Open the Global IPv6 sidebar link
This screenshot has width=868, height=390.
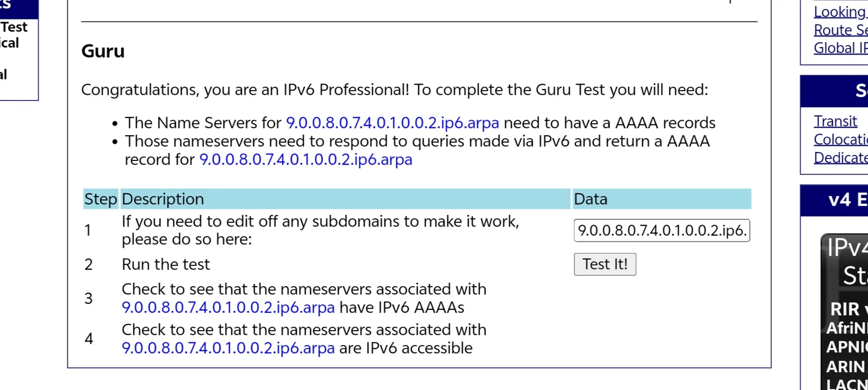841,48
